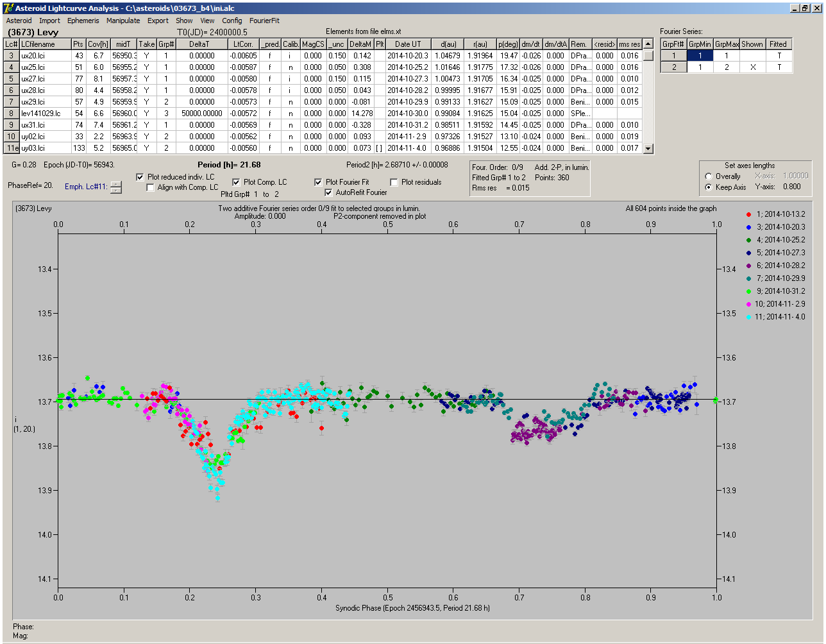Click lightcurve table scrollbar up arrow

click(x=648, y=44)
